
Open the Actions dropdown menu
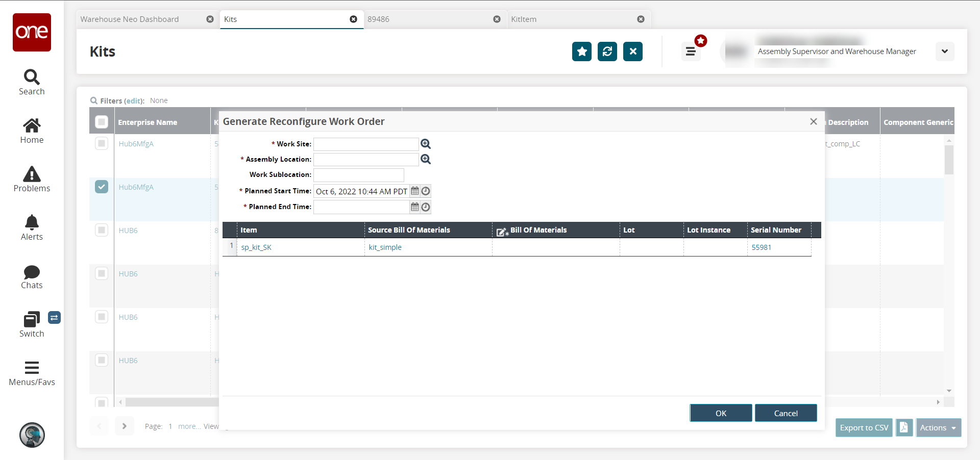point(939,427)
